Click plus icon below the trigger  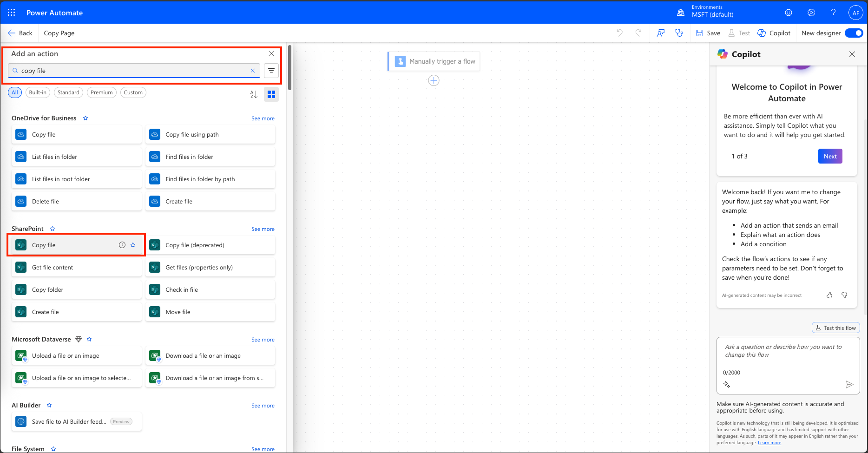(434, 81)
